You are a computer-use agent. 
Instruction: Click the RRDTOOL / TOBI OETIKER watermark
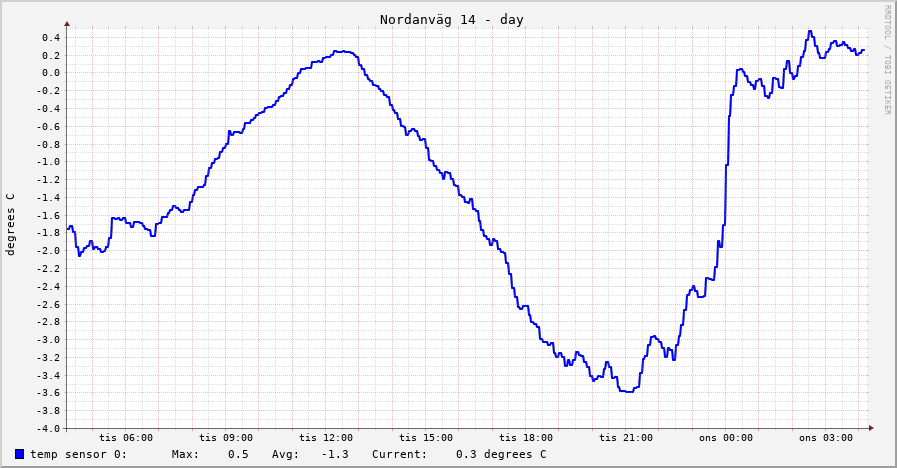[x=886, y=59]
